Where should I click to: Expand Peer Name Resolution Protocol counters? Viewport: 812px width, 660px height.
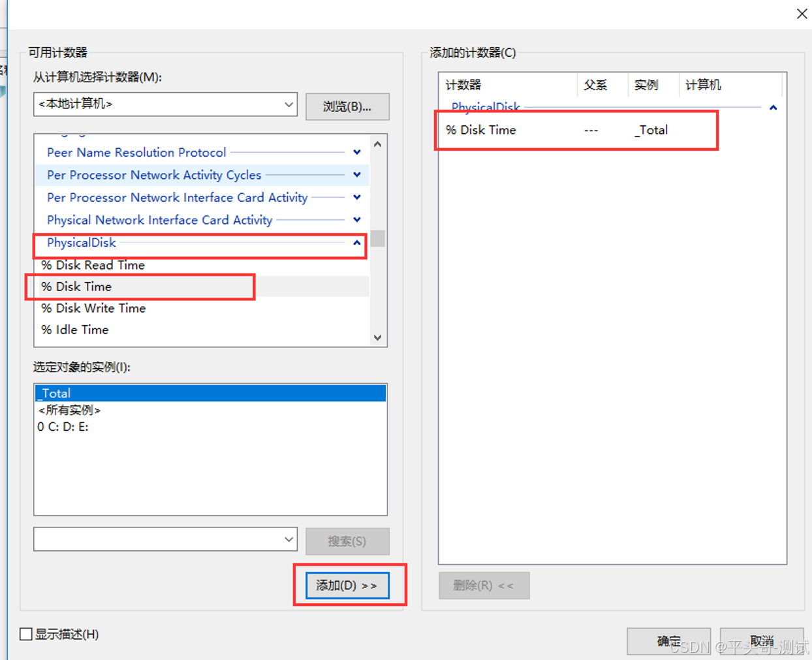[357, 152]
